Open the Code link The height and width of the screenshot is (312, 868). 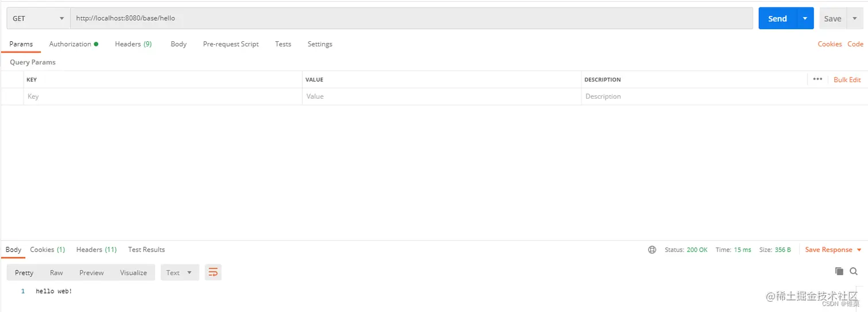(x=855, y=44)
